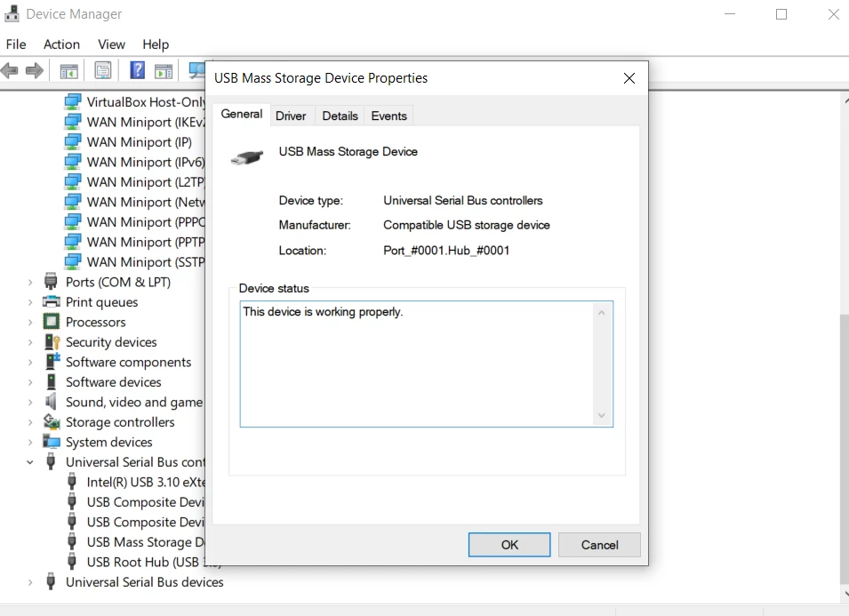The width and height of the screenshot is (849, 616).
Task: Click the USB Mass Storage tree item icon
Action: pos(71,542)
